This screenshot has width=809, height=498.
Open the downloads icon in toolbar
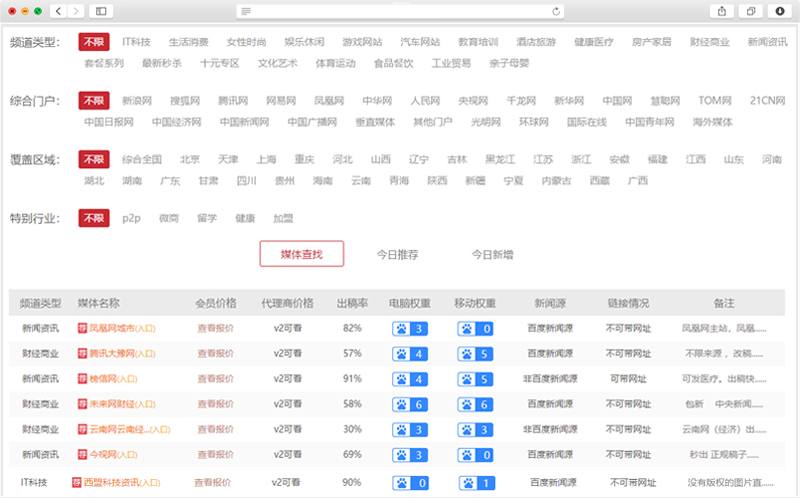(781, 11)
